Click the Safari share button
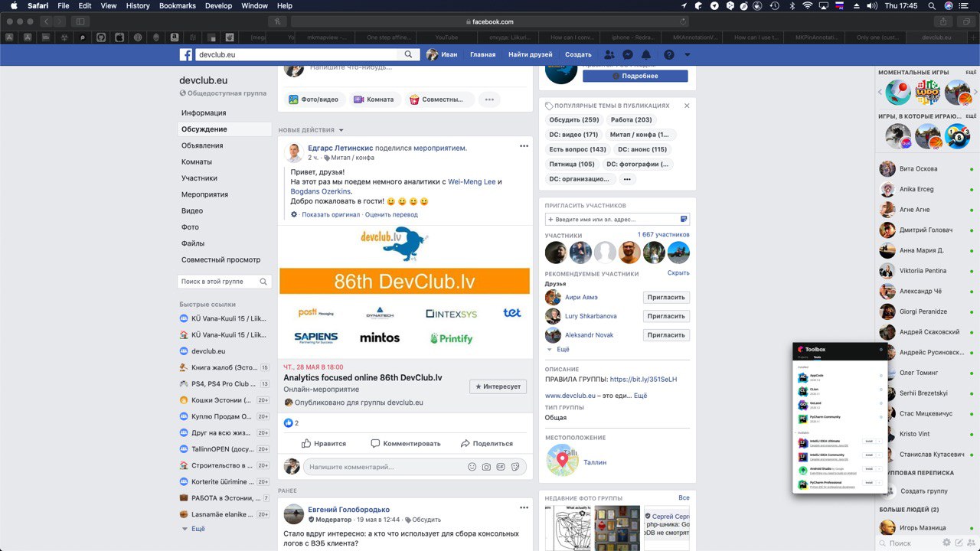This screenshot has width=980, height=551. (x=944, y=21)
